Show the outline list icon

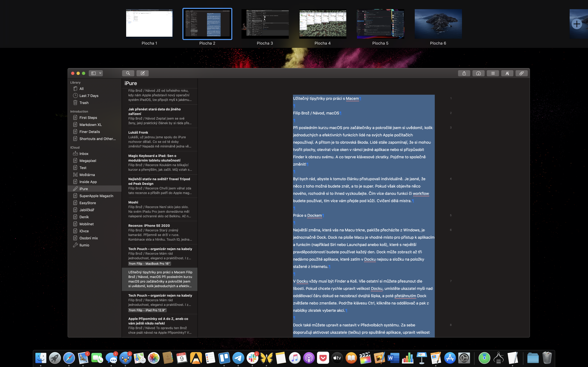(493, 73)
